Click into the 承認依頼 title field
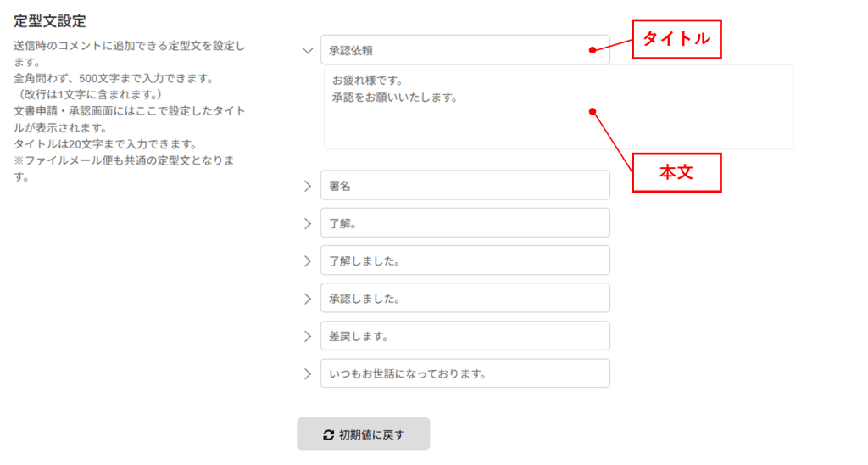The width and height of the screenshot is (868, 465). 465,50
